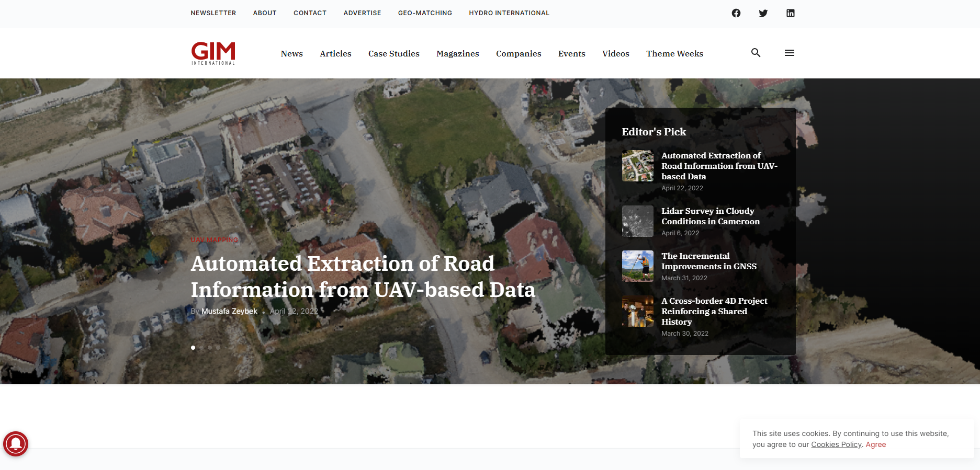
Task: Click the red notification bell icon
Action: click(16, 444)
